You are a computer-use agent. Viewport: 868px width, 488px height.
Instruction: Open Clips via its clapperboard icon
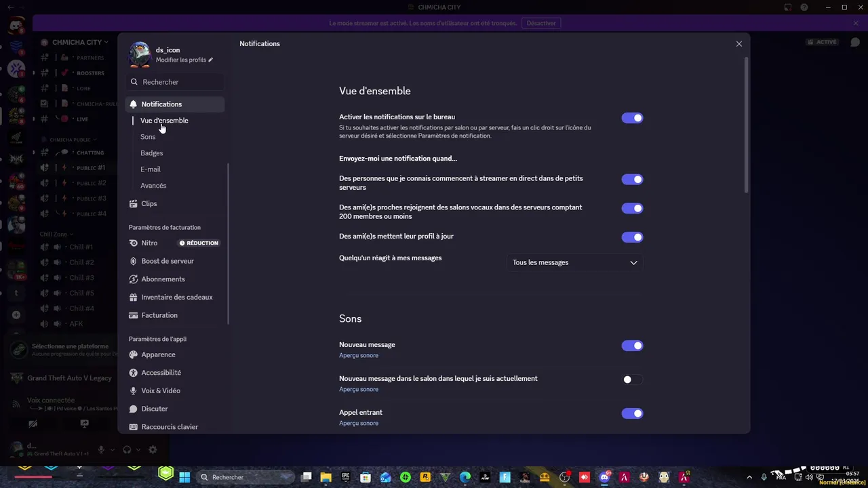(134, 203)
